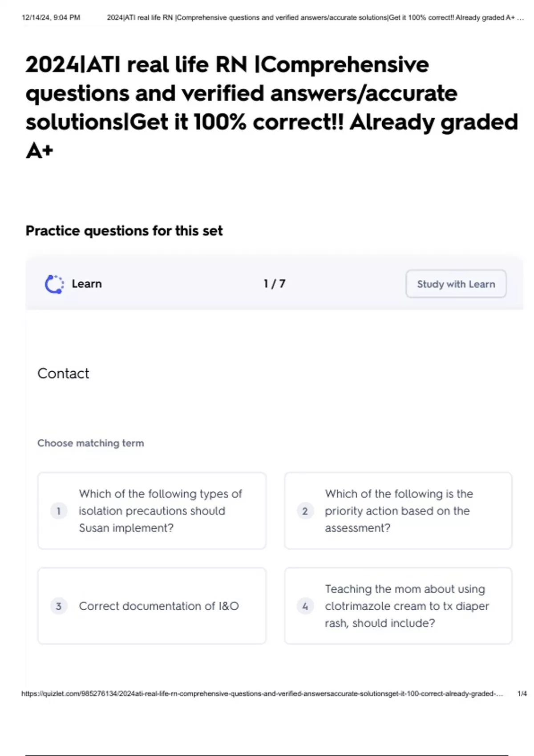Click the Choose matching term label
Image resolution: width=534 pixels, height=756 pixels.
pos(90,443)
